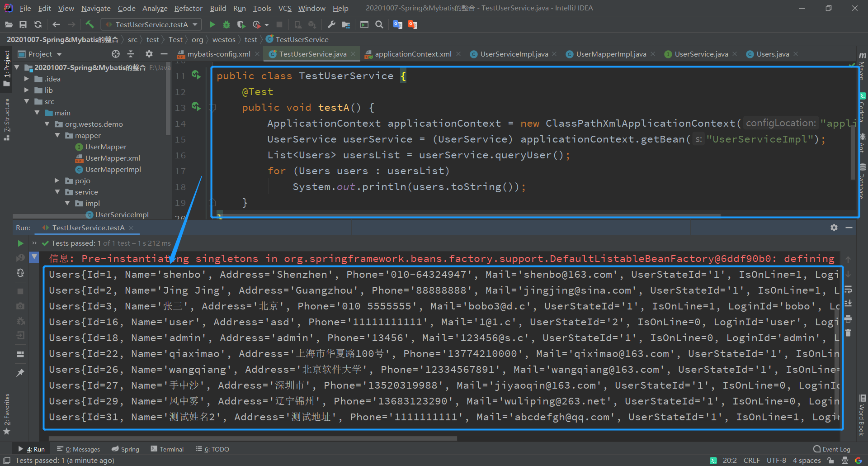Toggle the Z: Structure tool window
Image resolution: width=868 pixels, height=466 pixels.
click(x=7, y=119)
